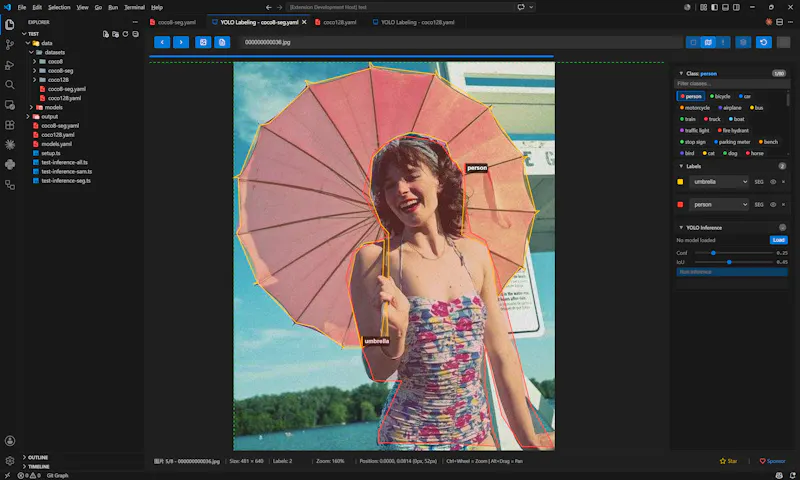This screenshot has height=480, width=800.
Task: Remove the person label with x
Action: 784,205
